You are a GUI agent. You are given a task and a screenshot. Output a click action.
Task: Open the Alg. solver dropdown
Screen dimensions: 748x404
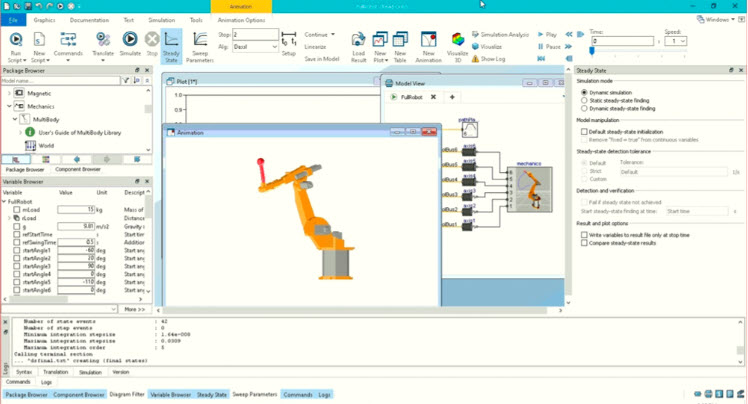click(x=255, y=47)
